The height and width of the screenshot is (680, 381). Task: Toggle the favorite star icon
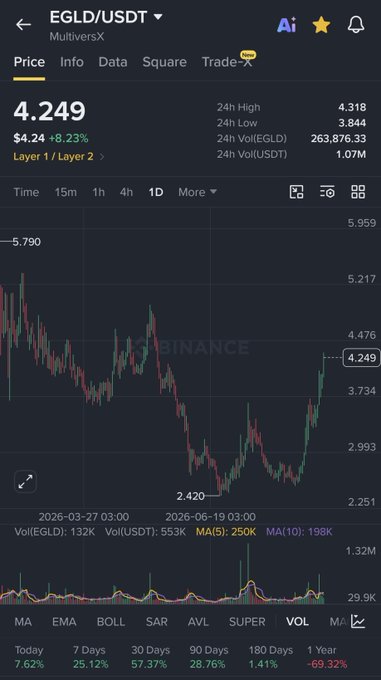(x=321, y=25)
